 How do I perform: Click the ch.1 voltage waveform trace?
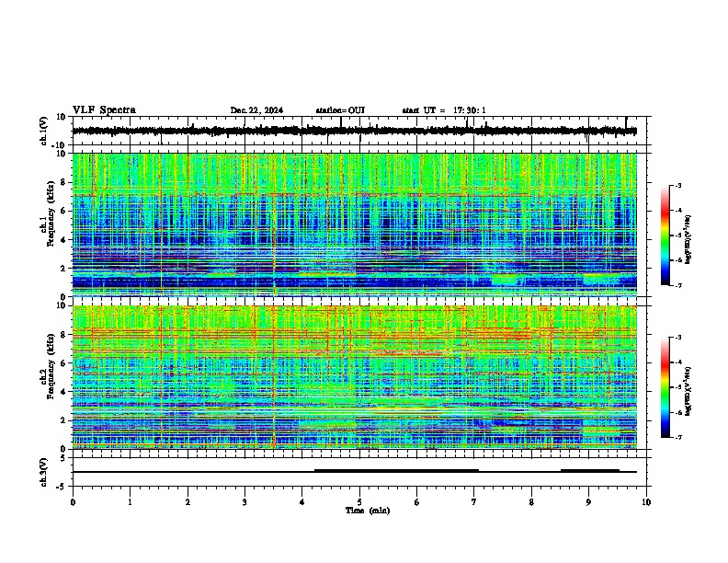[x=354, y=131]
